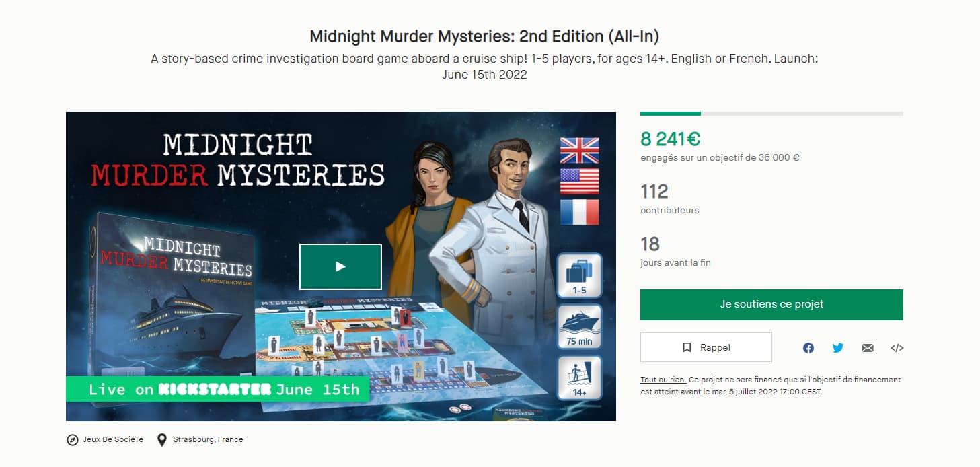Share project on Twitter icon
The width and height of the screenshot is (980, 467).
tap(838, 348)
